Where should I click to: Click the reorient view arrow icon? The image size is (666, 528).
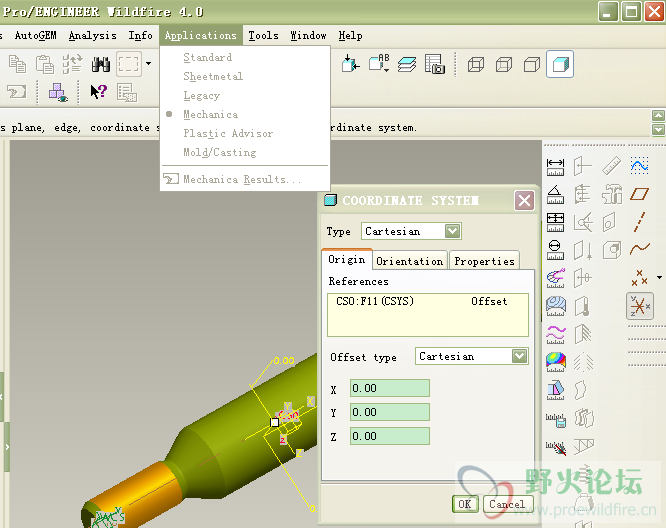351,64
